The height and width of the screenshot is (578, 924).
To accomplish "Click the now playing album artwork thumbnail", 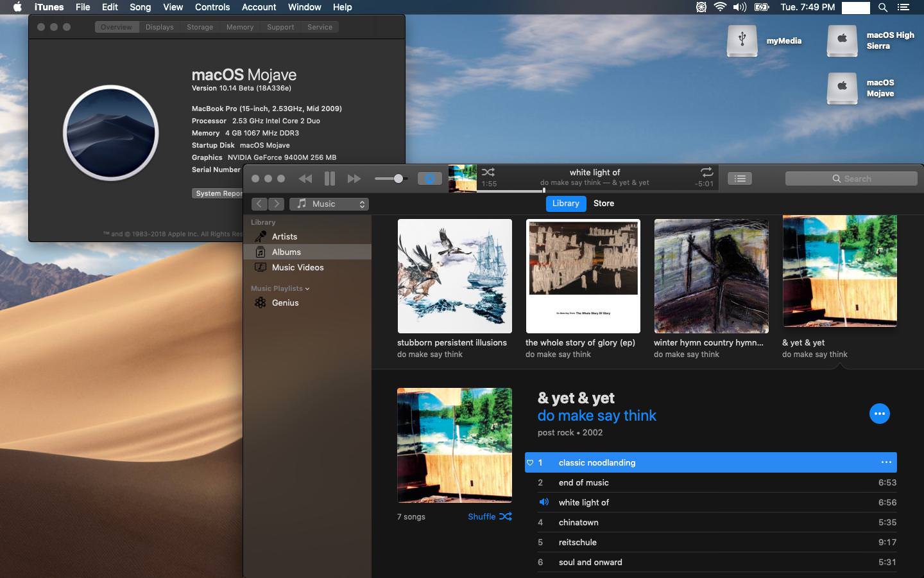I will coord(462,179).
